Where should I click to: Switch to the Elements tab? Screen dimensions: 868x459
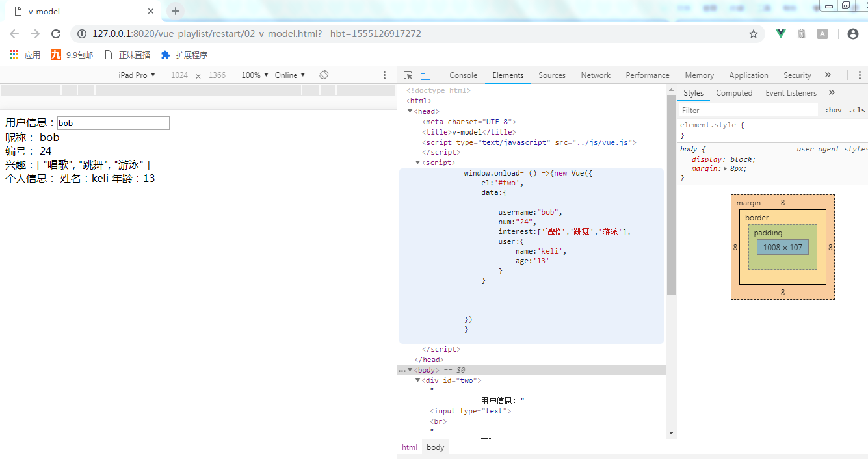pyautogui.click(x=508, y=75)
